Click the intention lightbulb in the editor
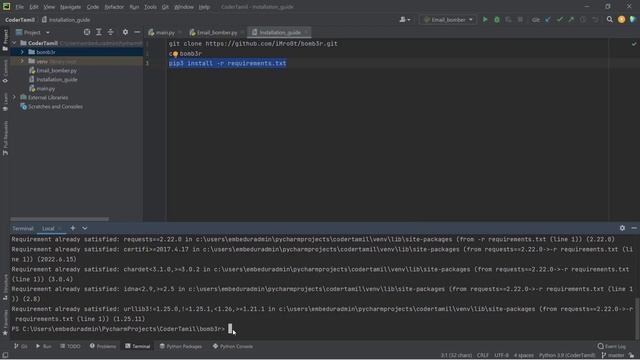The width and height of the screenshot is (640, 360). coord(175,54)
